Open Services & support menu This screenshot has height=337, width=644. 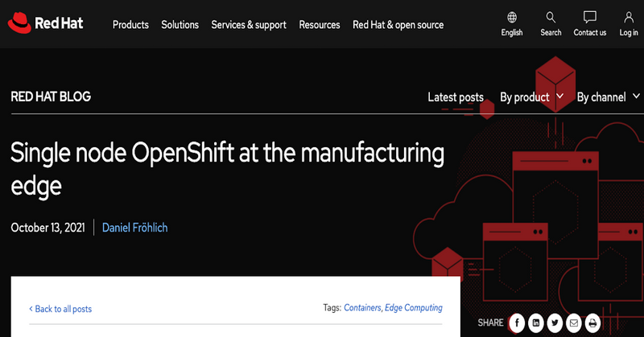click(249, 25)
